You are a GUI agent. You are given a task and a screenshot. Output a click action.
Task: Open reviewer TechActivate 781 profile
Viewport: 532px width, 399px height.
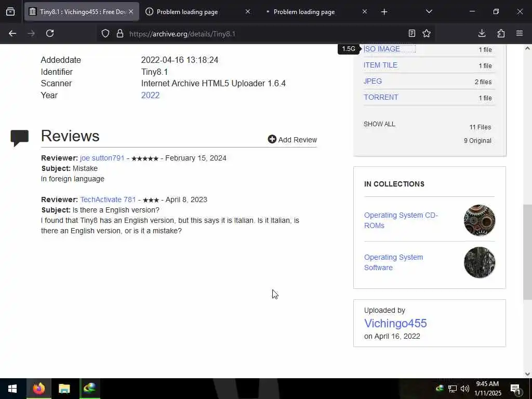(x=108, y=199)
